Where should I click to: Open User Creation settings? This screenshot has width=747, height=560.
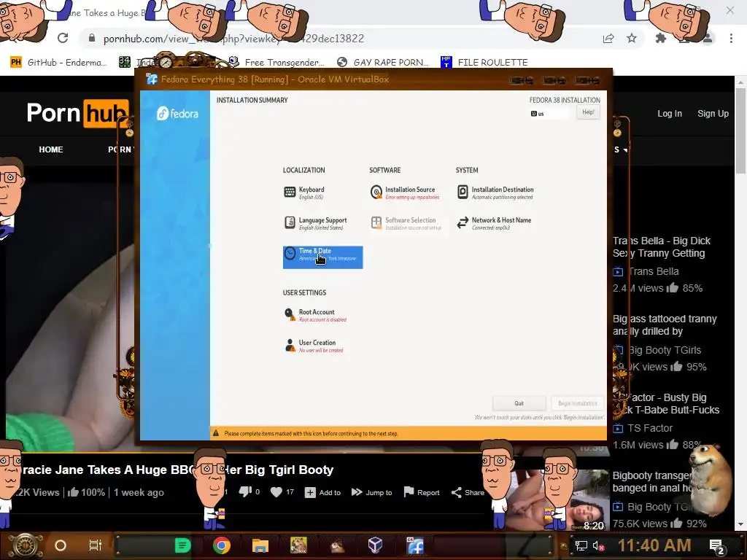point(314,346)
